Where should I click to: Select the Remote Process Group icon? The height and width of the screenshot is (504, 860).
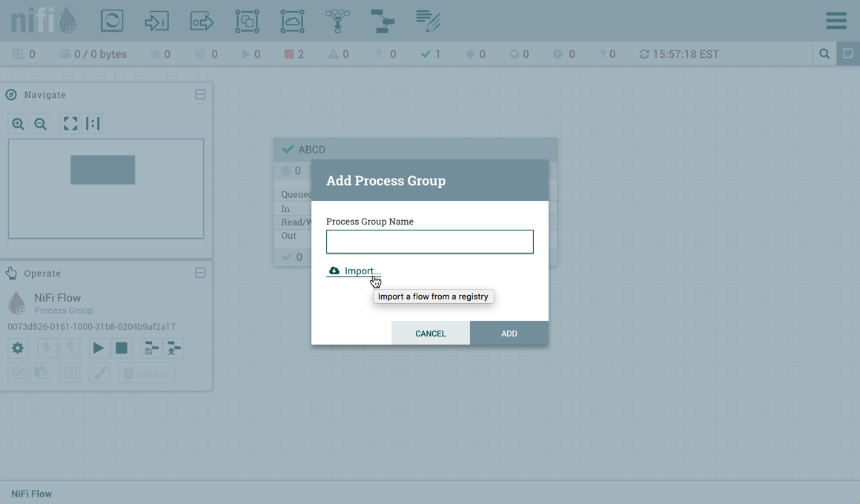tap(292, 21)
